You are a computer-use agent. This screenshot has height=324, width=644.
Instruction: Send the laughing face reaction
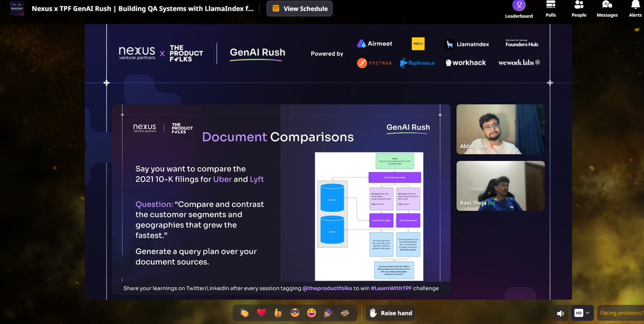pos(311,313)
